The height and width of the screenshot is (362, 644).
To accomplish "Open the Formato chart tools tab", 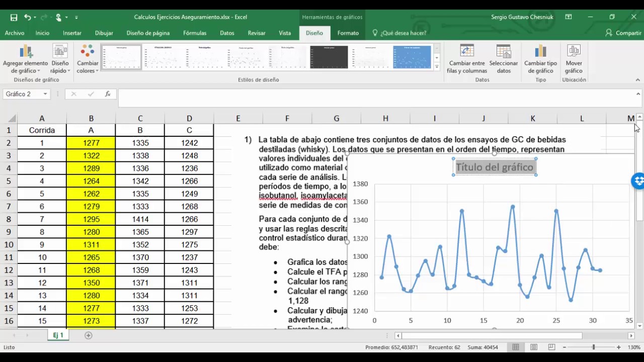I will tap(348, 33).
